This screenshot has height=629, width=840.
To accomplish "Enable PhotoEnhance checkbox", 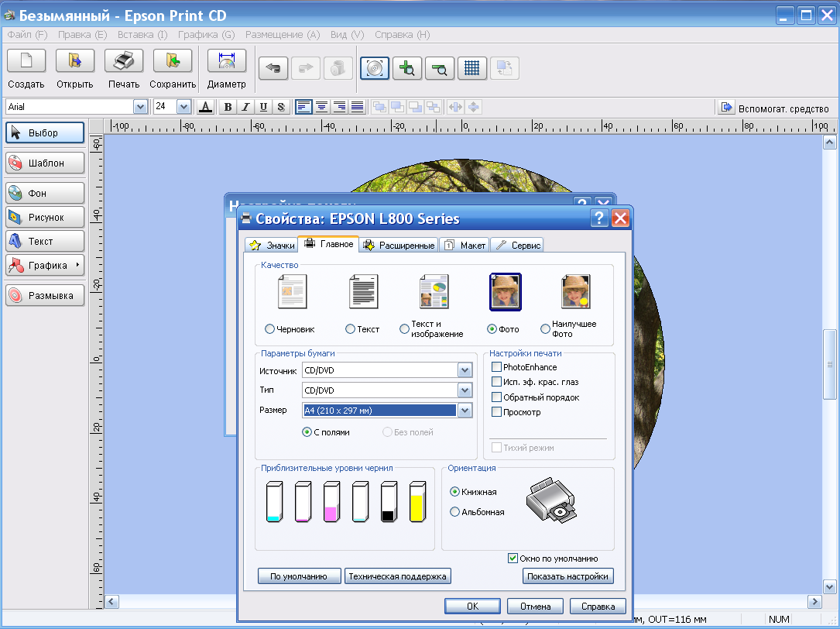I will click(x=496, y=366).
